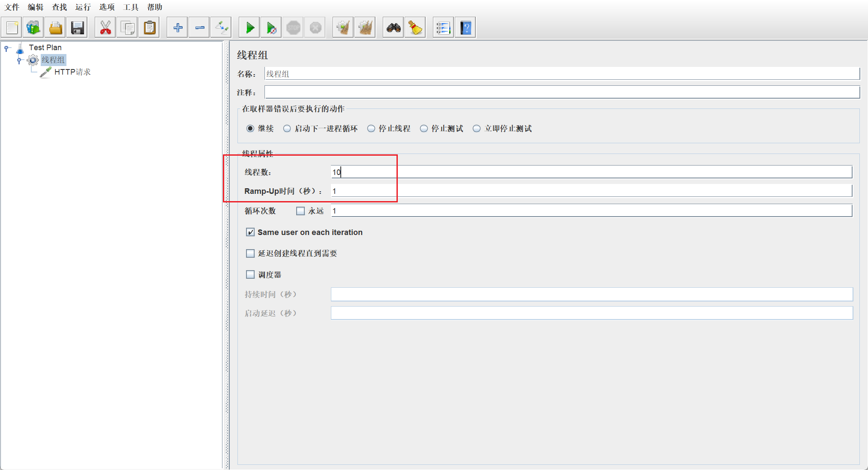Viewport: 868px width, 470px height.
Task: Search with binoculars icon
Action: 393,28
